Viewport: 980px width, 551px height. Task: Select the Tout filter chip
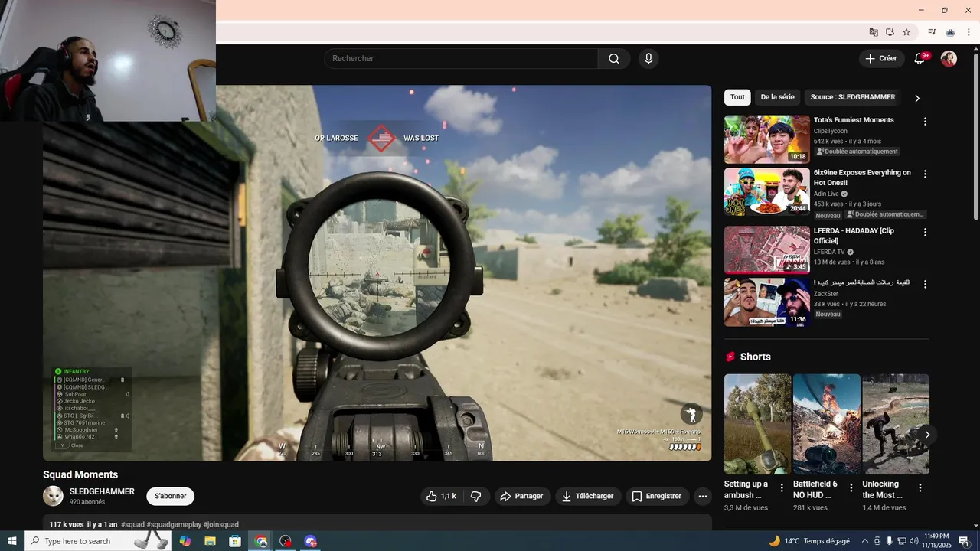click(737, 97)
